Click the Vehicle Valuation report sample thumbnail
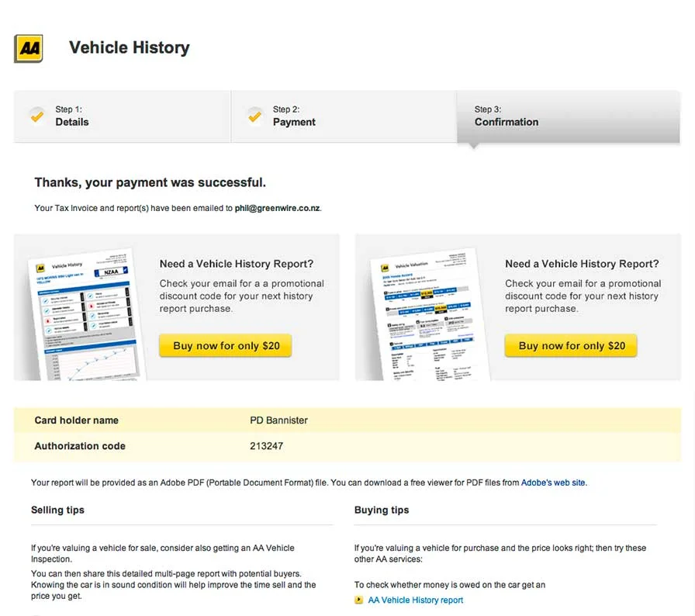Viewport: 695px width, 616px height. [x=429, y=316]
